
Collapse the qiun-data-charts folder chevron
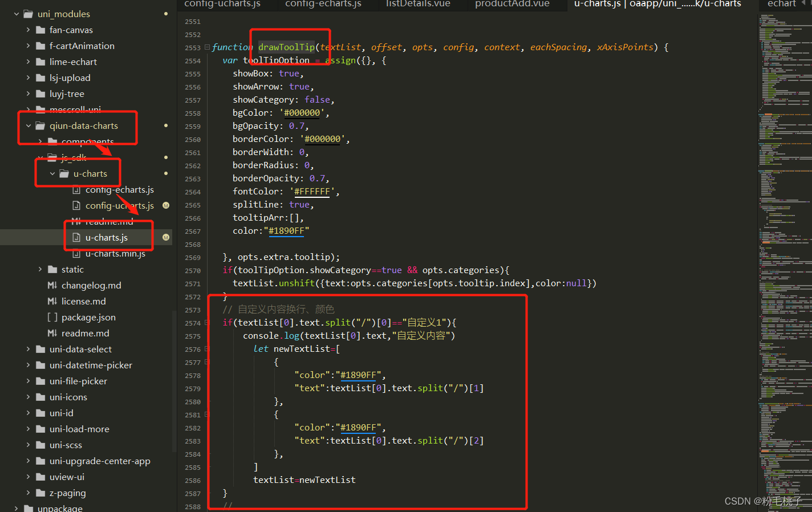29,125
